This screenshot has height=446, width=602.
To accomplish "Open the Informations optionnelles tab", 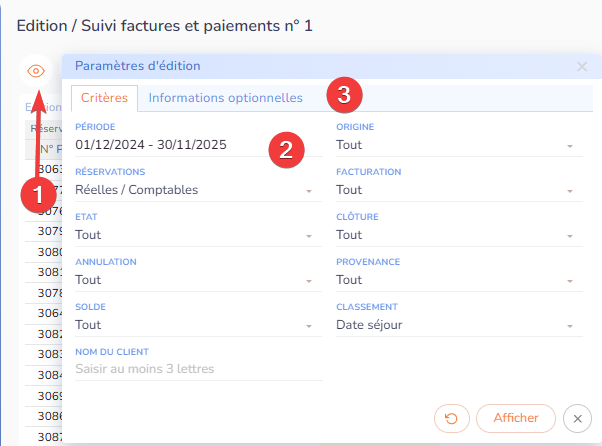I will 225,98.
